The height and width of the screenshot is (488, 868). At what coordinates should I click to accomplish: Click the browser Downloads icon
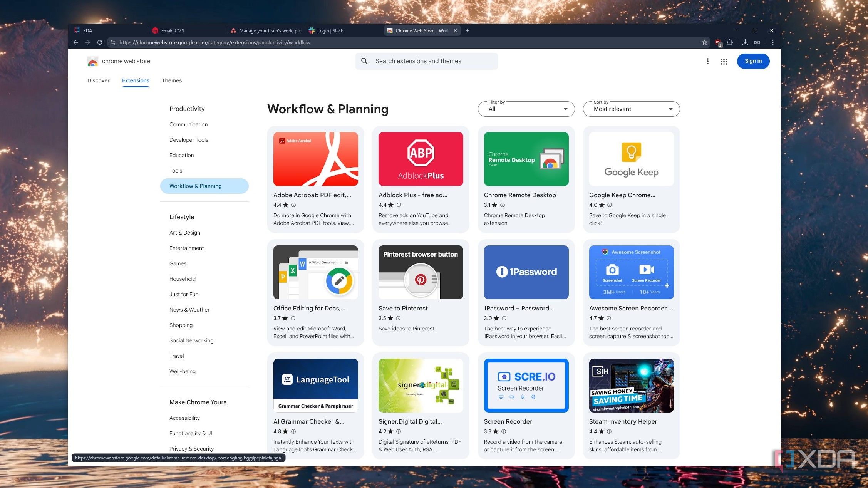coord(745,42)
